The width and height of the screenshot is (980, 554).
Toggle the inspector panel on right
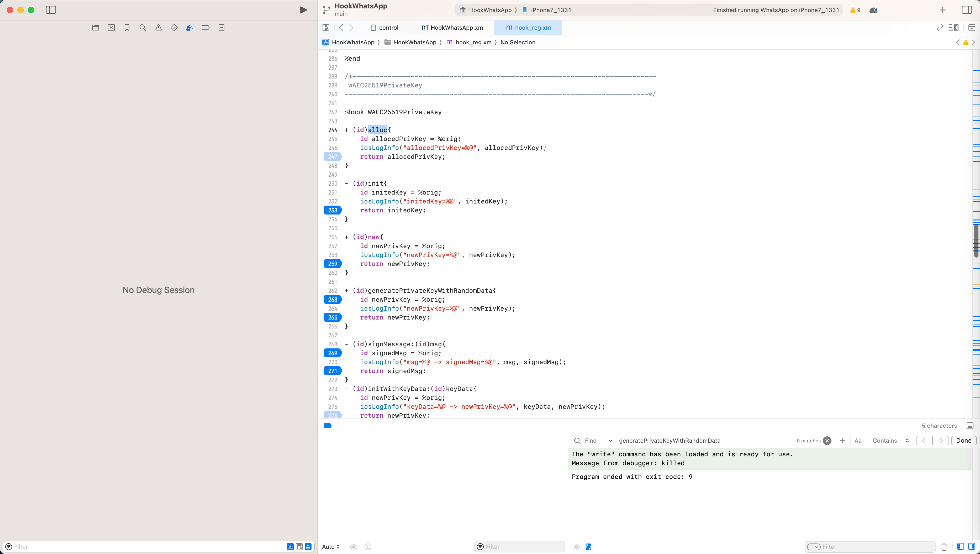967,10
